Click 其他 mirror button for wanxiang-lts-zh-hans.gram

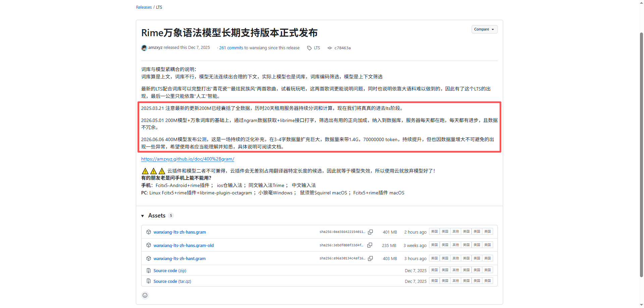tap(455, 232)
